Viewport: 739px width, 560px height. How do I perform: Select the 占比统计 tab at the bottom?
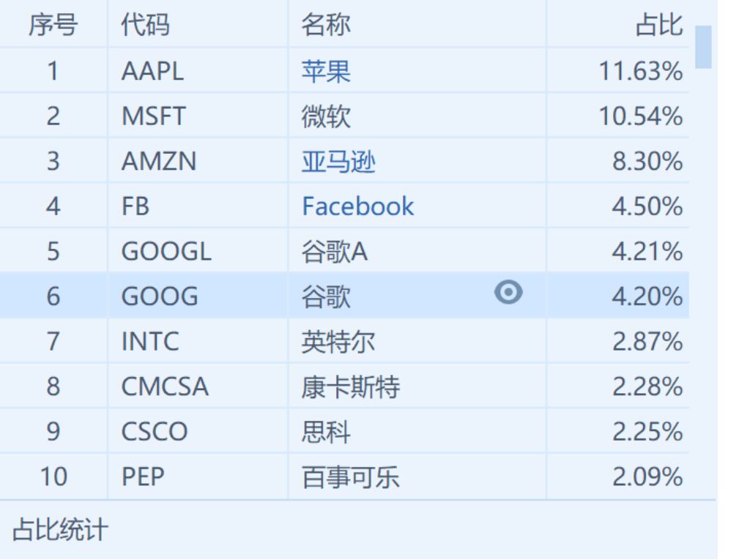click(60, 529)
